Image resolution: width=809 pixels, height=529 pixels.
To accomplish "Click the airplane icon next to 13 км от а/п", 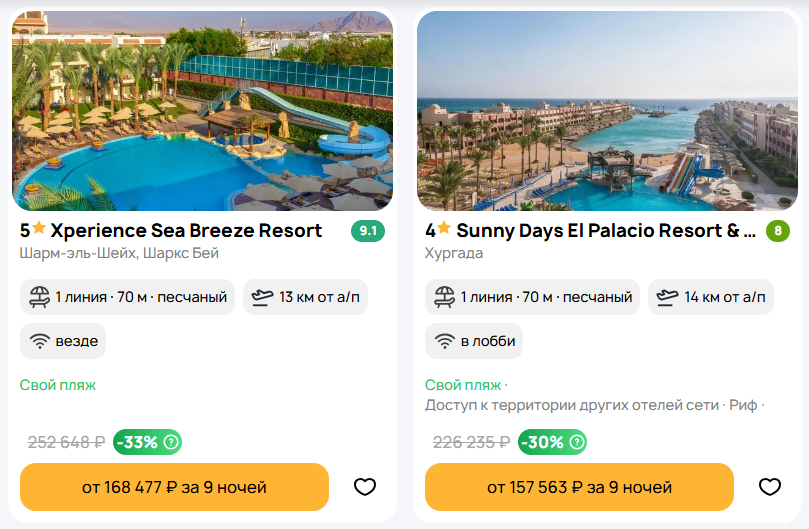I will [x=263, y=297].
